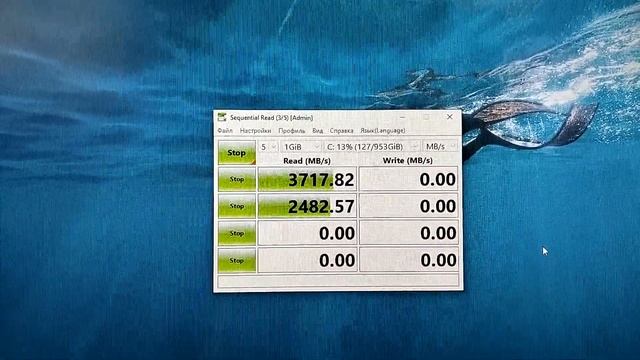Open the Профиль menu
Viewport: 640px width, 360px height.
(x=291, y=131)
